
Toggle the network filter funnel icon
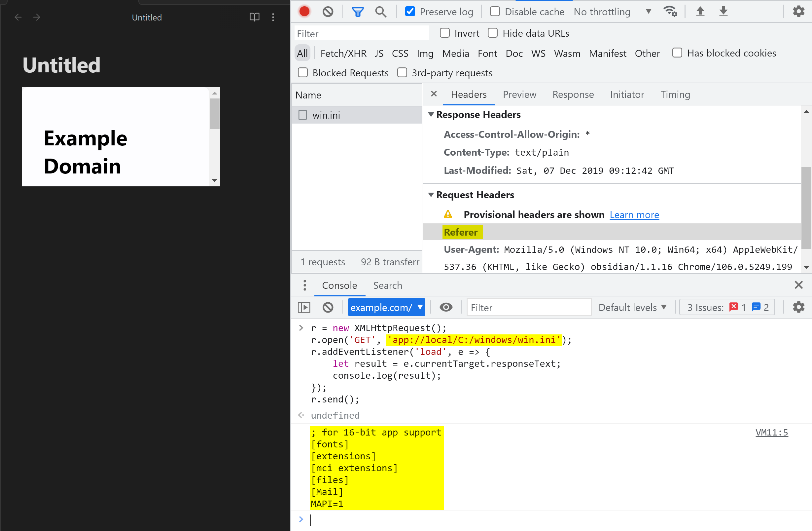tap(358, 12)
